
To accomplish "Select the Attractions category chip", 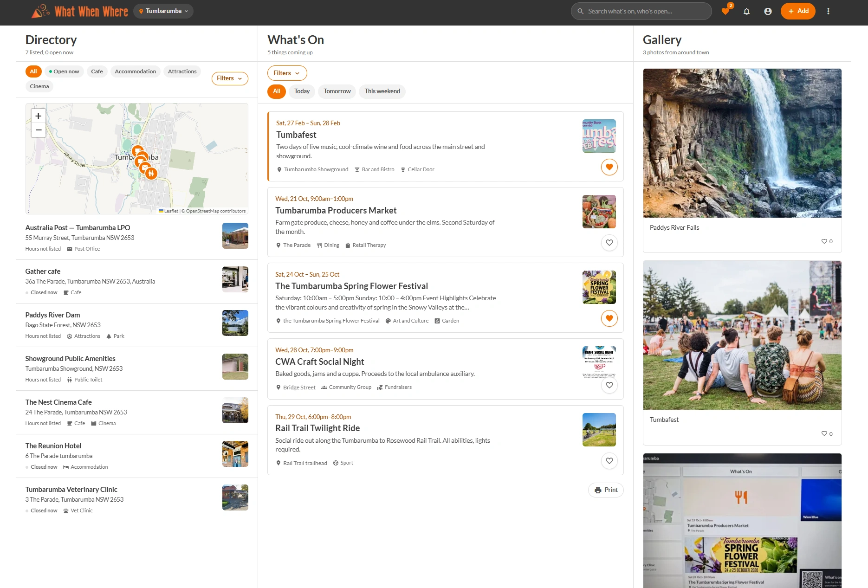I will tap(182, 71).
